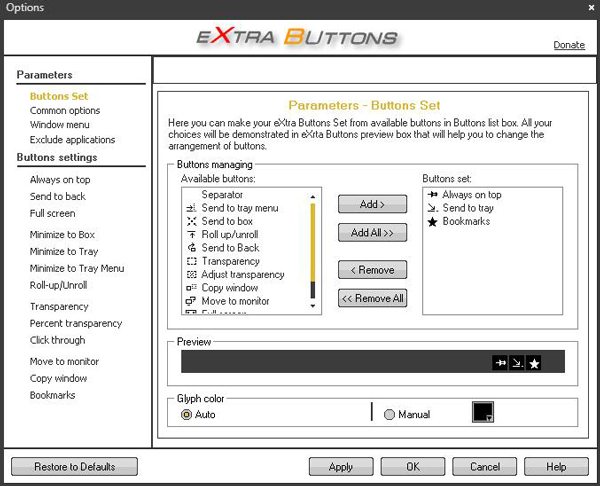This screenshot has width=600, height=486.
Task: Open Minimize to Tray Menu settings
Action: click(x=77, y=268)
